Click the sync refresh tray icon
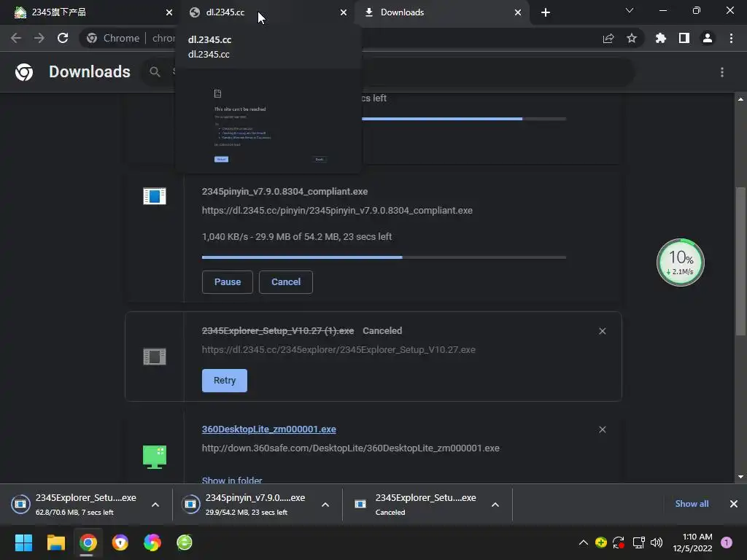 (x=619, y=542)
